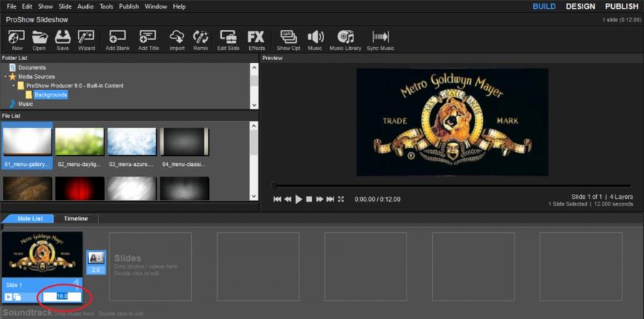This screenshot has height=319, width=644.
Task: Open the Publish menu
Action: pos(129,6)
